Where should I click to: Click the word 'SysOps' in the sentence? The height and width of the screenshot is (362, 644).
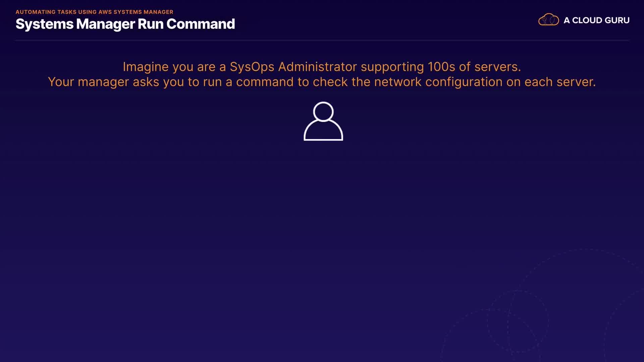click(252, 67)
